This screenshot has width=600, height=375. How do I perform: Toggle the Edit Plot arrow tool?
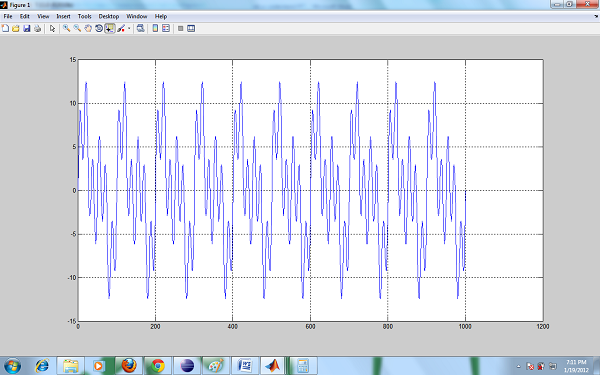coord(52,28)
